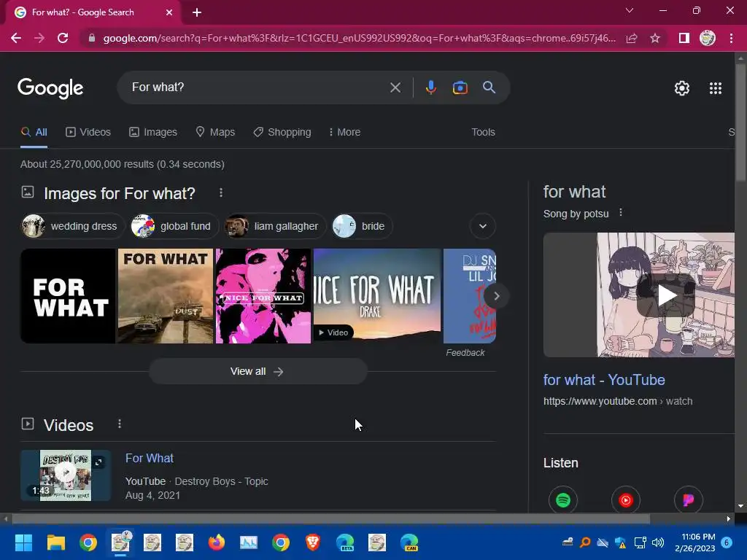747x560 pixels.
Task: Open the tab search dropdown arrow
Action: (x=630, y=10)
